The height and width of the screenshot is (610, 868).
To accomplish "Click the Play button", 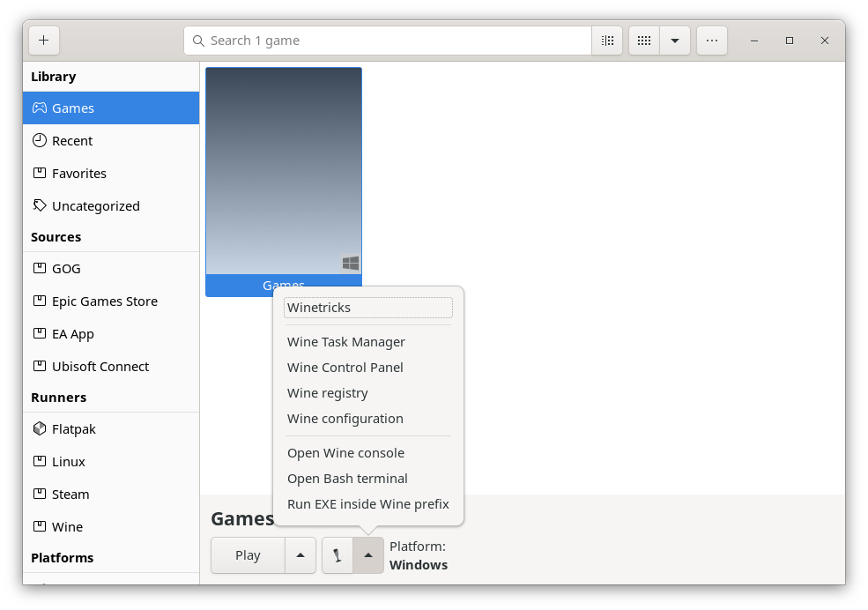I will pyautogui.click(x=248, y=555).
